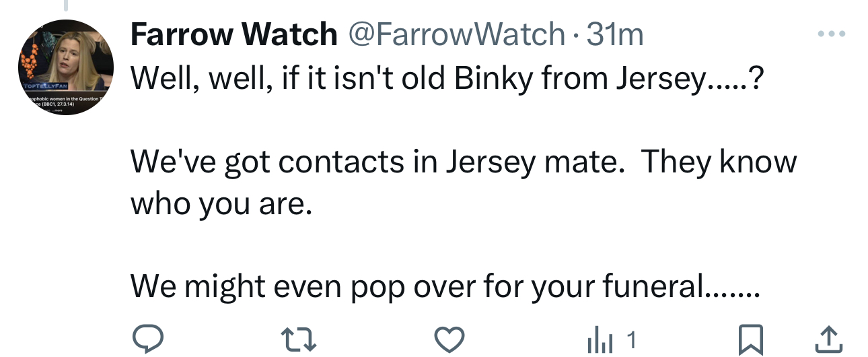Visit the @FarrowWatch handle link
The image size is (868, 357).
point(456,34)
